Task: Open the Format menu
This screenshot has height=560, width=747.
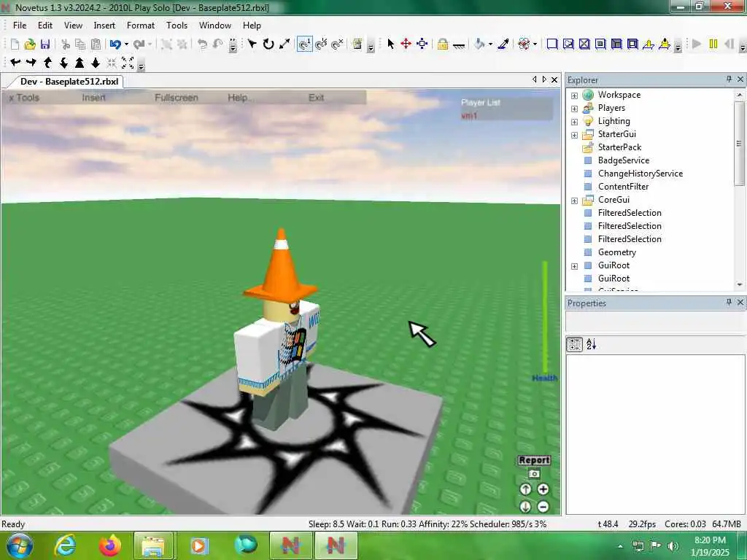Action: point(141,26)
